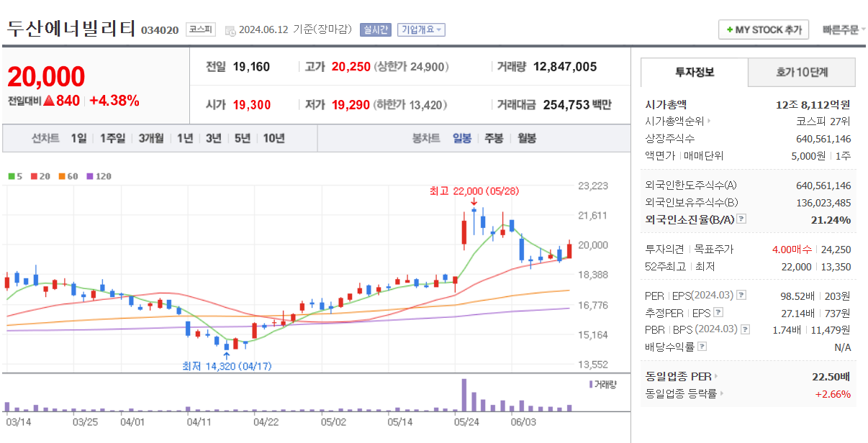Select the 10년 line chart period

coord(273,138)
